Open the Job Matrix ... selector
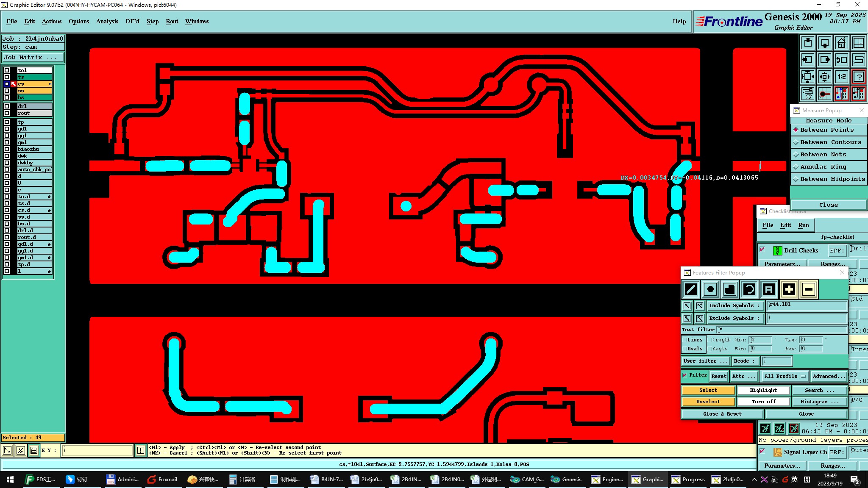Image resolution: width=868 pixels, height=488 pixels. [x=33, y=58]
